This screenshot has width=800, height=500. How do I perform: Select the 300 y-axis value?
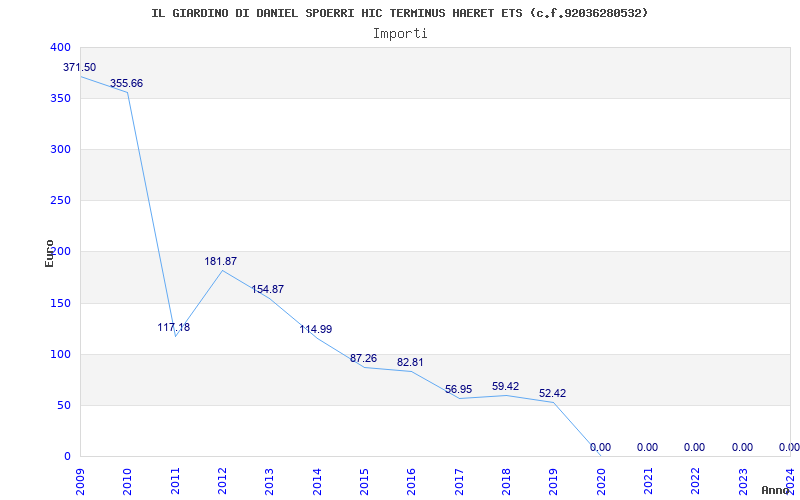pyautogui.click(x=60, y=149)
